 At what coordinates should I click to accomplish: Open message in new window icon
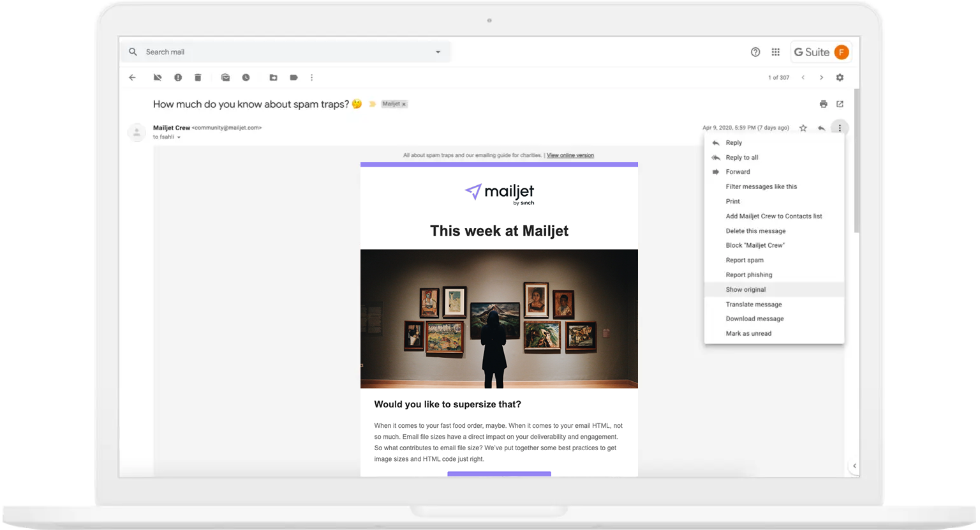[840, 104]
